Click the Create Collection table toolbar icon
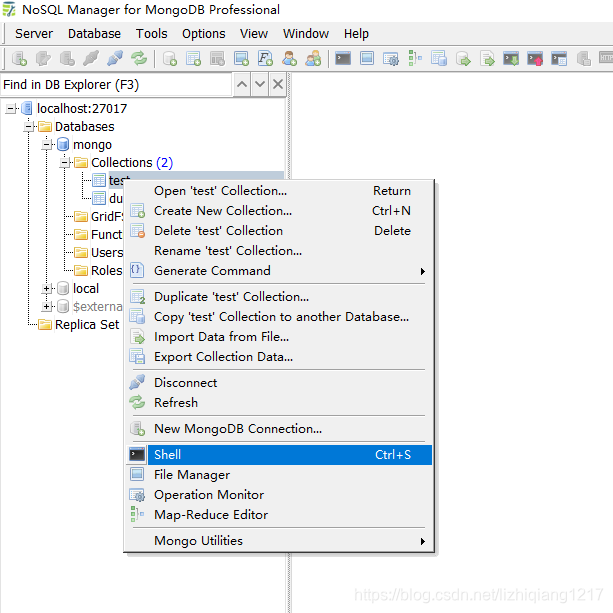Image resolution: width=613 pixels, height=613 pixels. pyautogui.click(x=194, y=59)
